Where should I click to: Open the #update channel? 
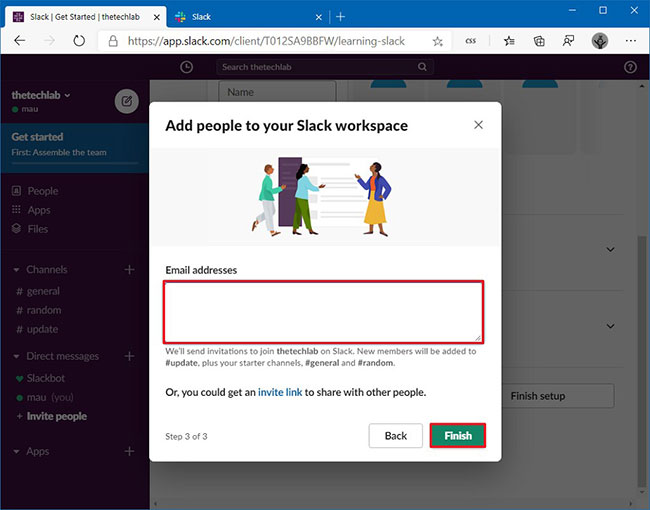point(42,329)
